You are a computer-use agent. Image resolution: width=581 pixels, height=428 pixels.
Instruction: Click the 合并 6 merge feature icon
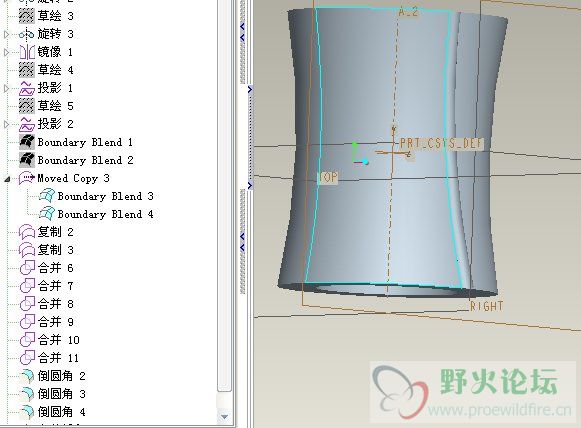point(27,268)
